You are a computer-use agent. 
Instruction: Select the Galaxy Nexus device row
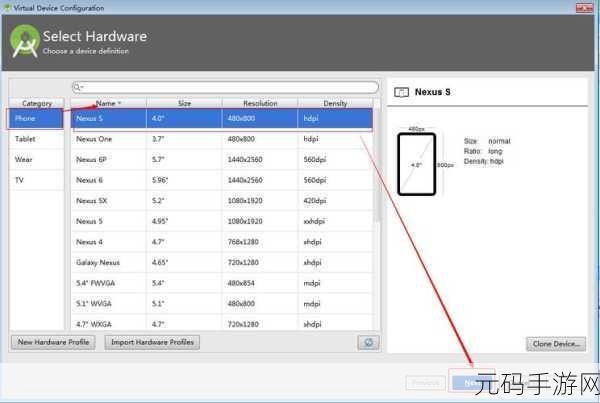pyautogui.click(x=222, y=263)
